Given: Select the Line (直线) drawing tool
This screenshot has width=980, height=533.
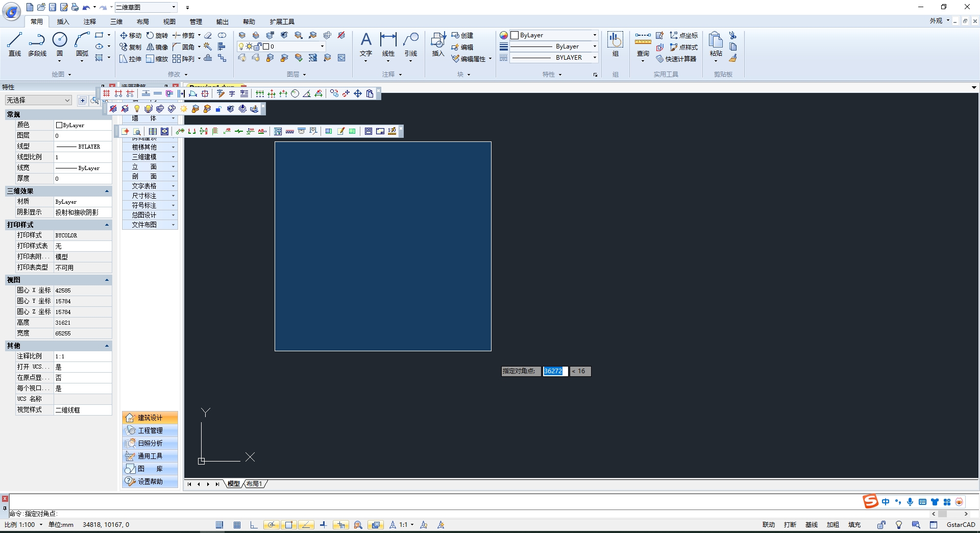Looking at the screenshot, I should click(x=15, y=44).
